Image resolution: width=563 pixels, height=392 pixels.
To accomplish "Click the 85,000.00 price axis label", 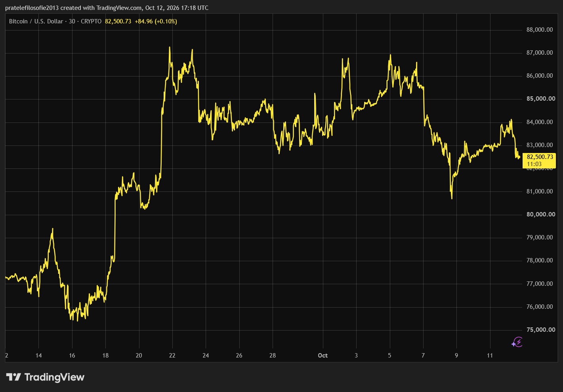I will click(x=541, y=99).
